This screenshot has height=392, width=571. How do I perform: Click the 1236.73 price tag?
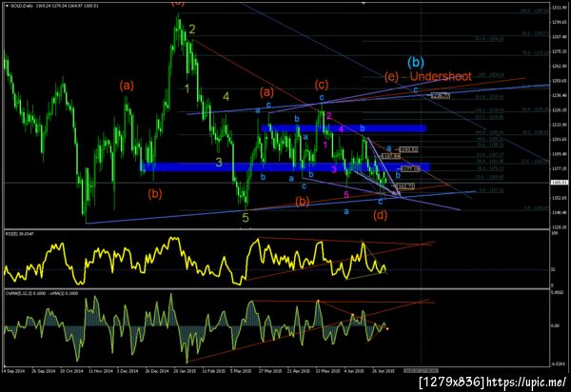click(x=441, y=95)
